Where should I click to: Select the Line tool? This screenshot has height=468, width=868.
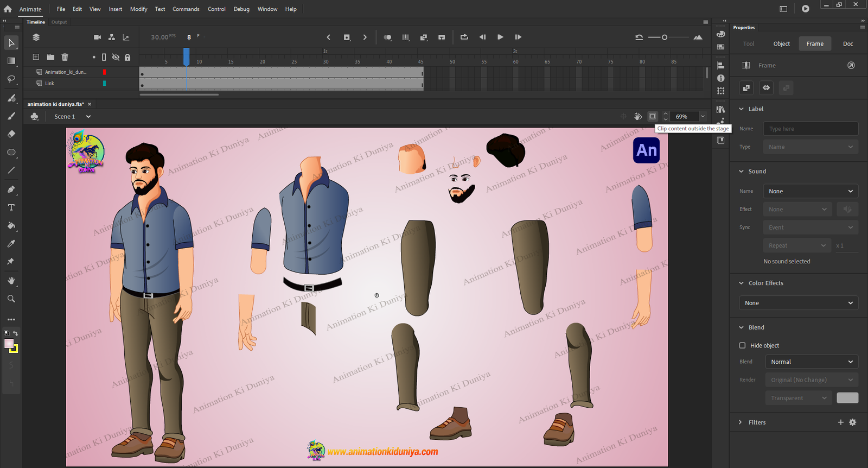(x=11, y=170)
